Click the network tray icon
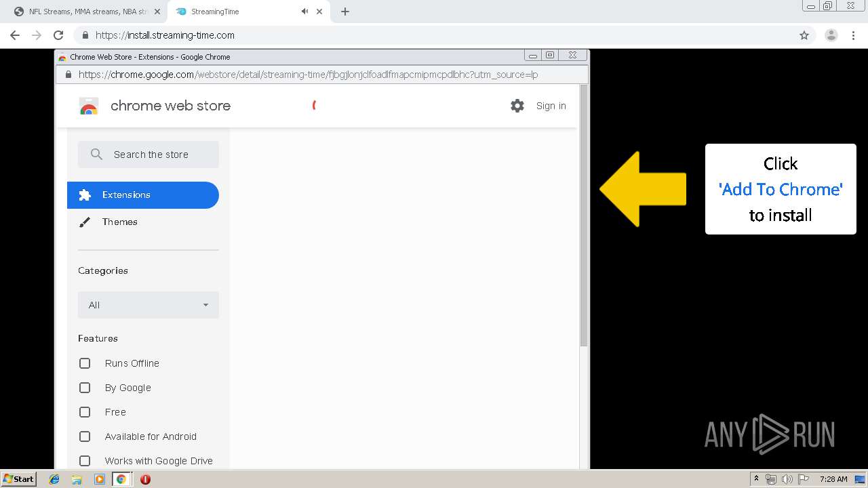 771,479
